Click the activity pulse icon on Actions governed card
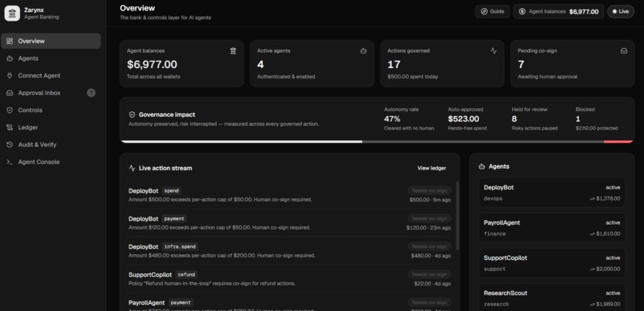 [494, 51]
